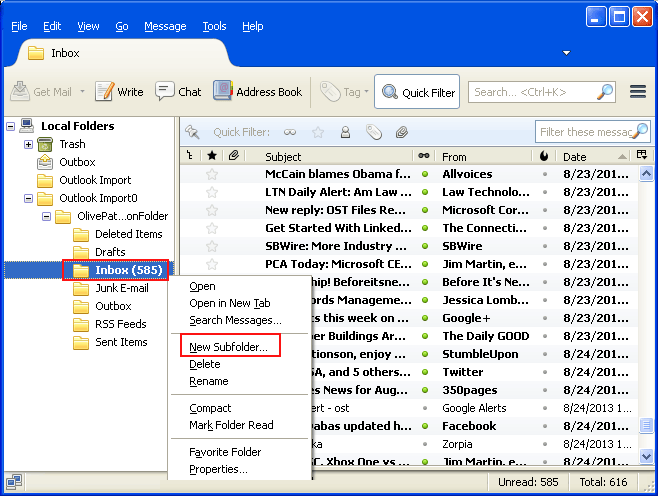This screenshot has height=496, width=658.
Task: Open the Chat toolbar button
Action: click(x=178, y=91)
